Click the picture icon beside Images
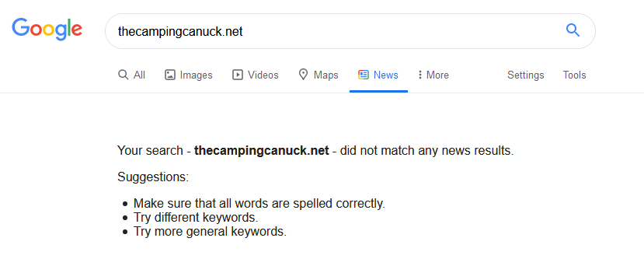The height and width of the screenshot is (280, 644). coord(170,75)
